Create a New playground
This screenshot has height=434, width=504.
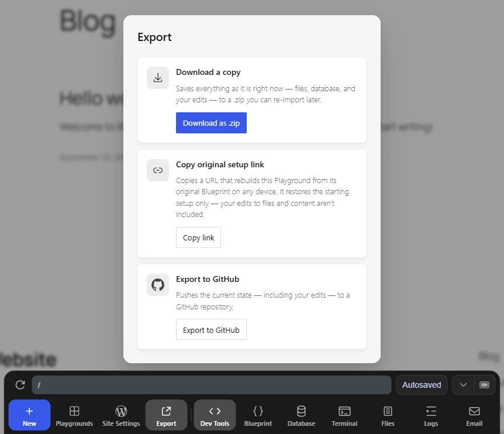click(x=29, y=415)
